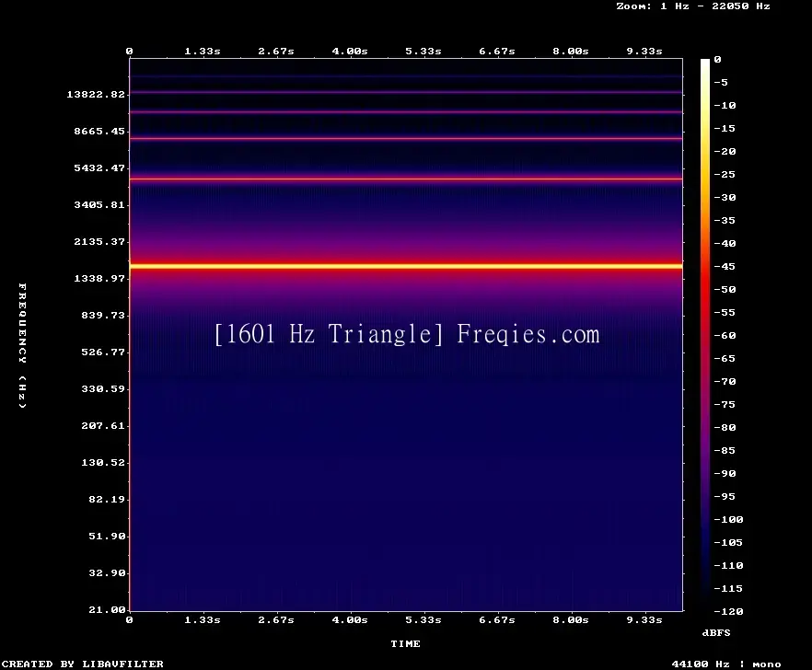Click the harmonic line just below 8665.45 Hz

coord(406,139)
